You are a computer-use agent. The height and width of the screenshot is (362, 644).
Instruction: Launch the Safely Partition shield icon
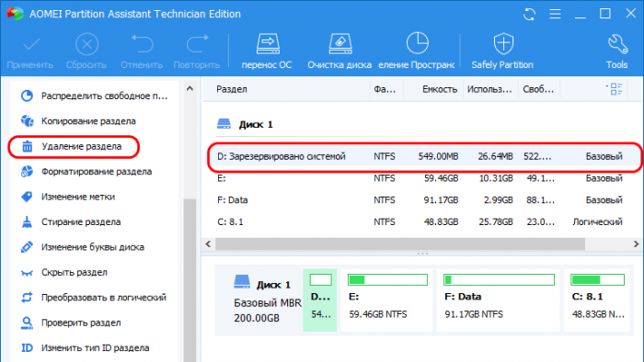503,44
